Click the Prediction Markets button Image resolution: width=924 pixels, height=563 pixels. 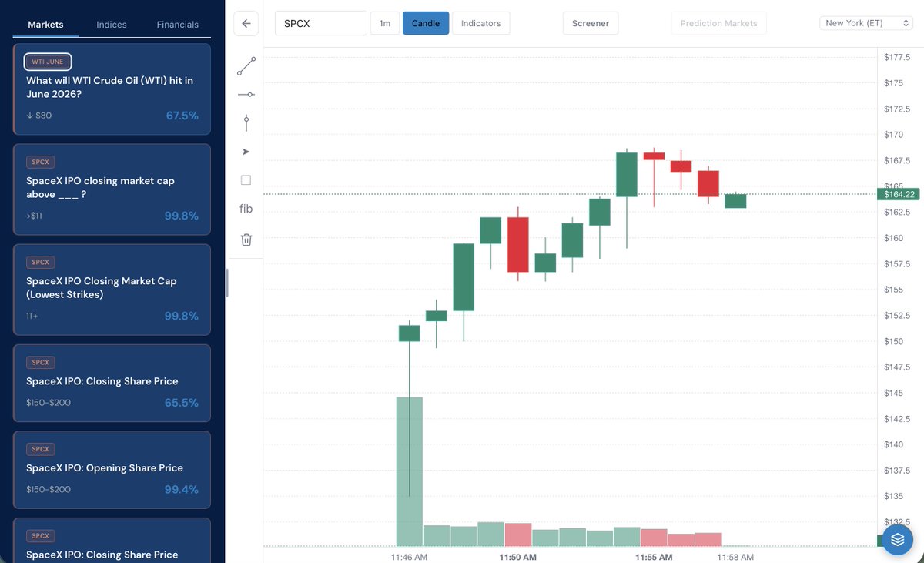point(719,23)
